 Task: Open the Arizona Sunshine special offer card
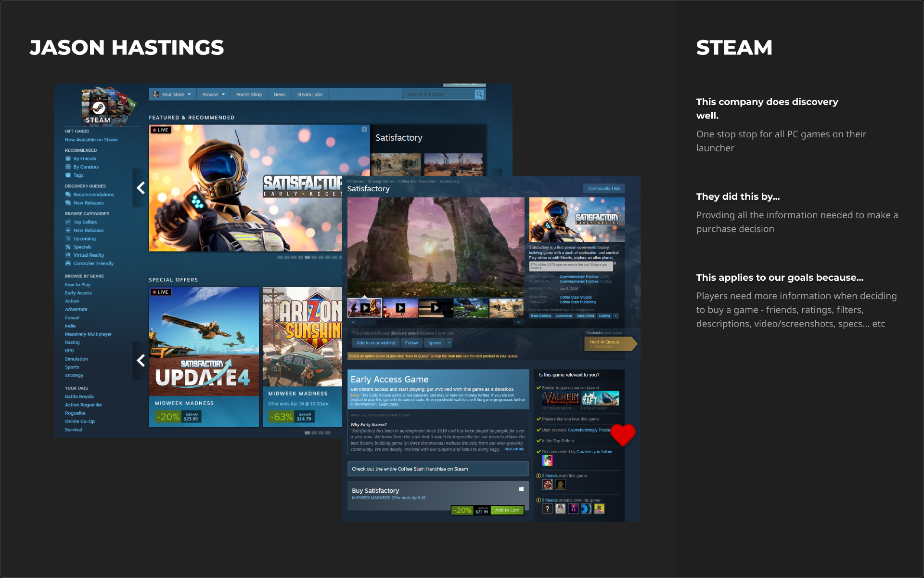click(302, 357)
